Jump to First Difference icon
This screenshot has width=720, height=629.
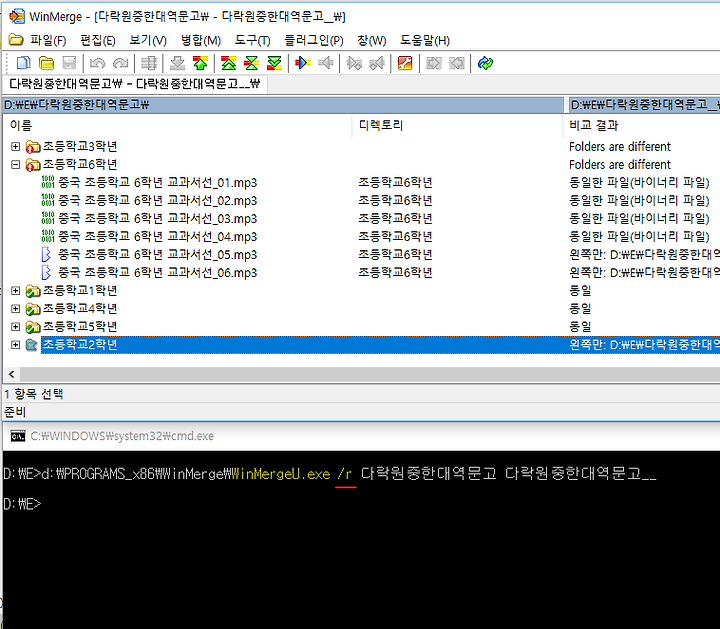pyautogui.click(x=228, y=63)
